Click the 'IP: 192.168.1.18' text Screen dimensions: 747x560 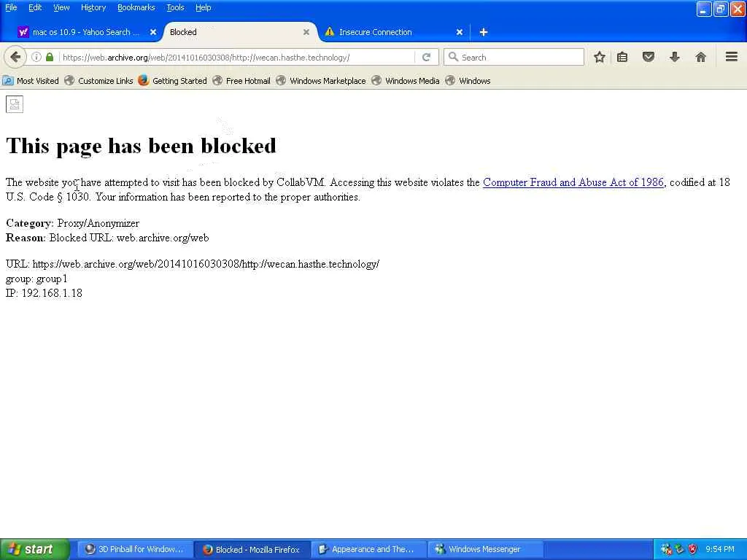pyautogui.click(x=44, y=293)
